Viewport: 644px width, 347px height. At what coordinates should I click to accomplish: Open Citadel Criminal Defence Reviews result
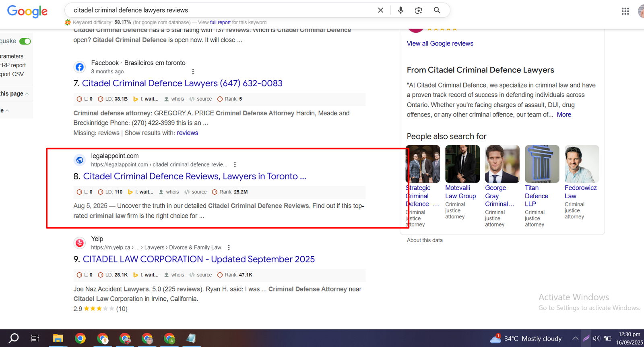point(194,177)
